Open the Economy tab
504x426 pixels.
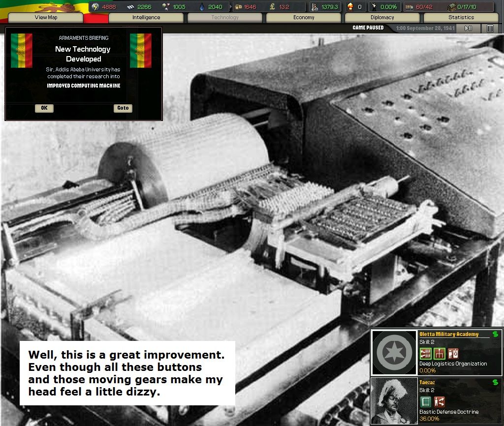(304, 18)
